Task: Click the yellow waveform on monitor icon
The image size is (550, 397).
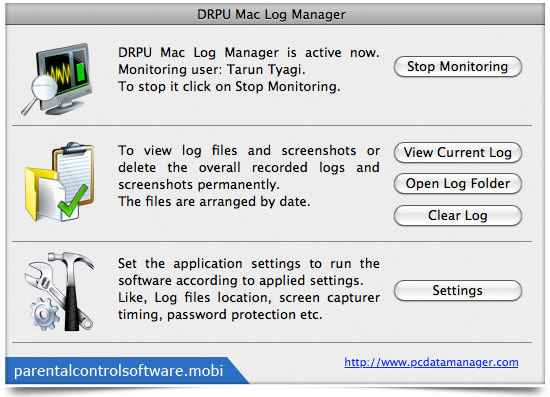Action: [58, 73]
